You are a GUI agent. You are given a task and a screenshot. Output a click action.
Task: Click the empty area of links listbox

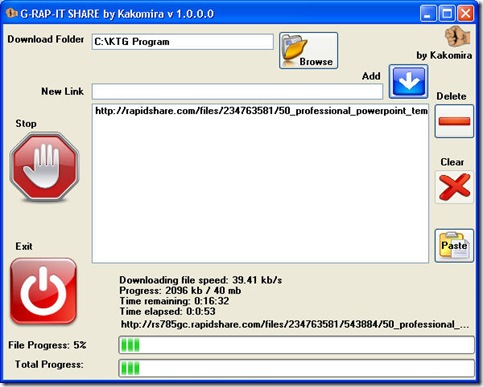coord(260,190)
